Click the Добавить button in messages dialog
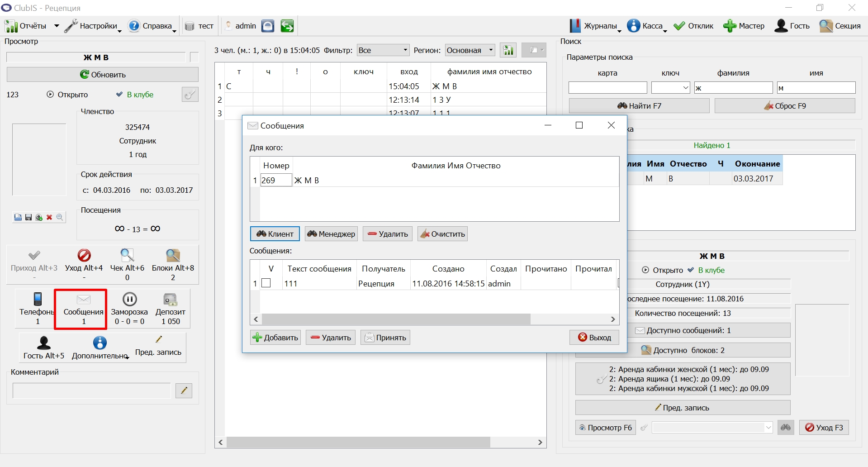The width and height of the screenshot is (868, 467). (275, 338)
